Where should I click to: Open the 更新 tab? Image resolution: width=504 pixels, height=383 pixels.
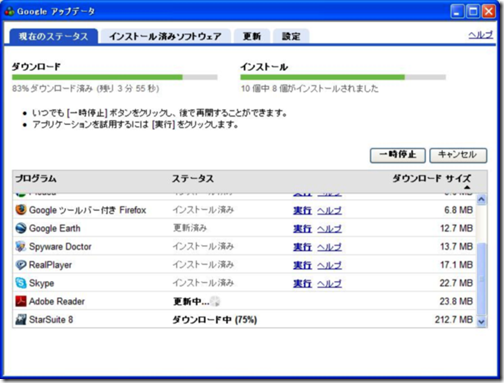coord(252,36)
